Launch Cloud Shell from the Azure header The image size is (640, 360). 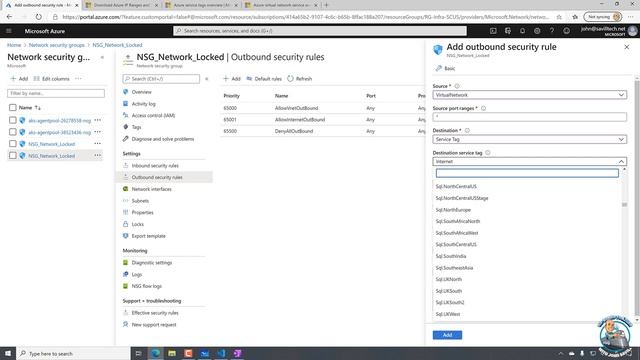(493, 31)
